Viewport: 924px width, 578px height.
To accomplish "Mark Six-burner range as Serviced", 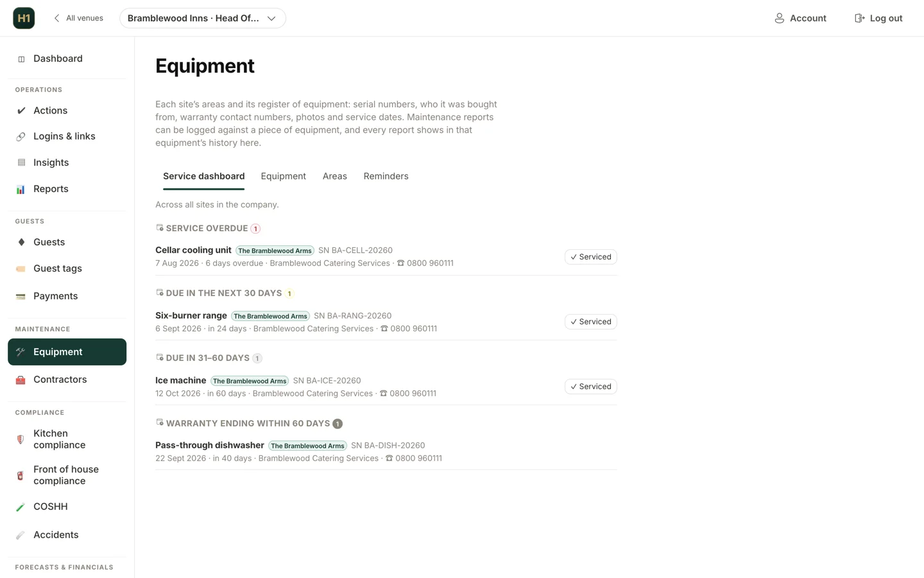I will click(590, 322).
